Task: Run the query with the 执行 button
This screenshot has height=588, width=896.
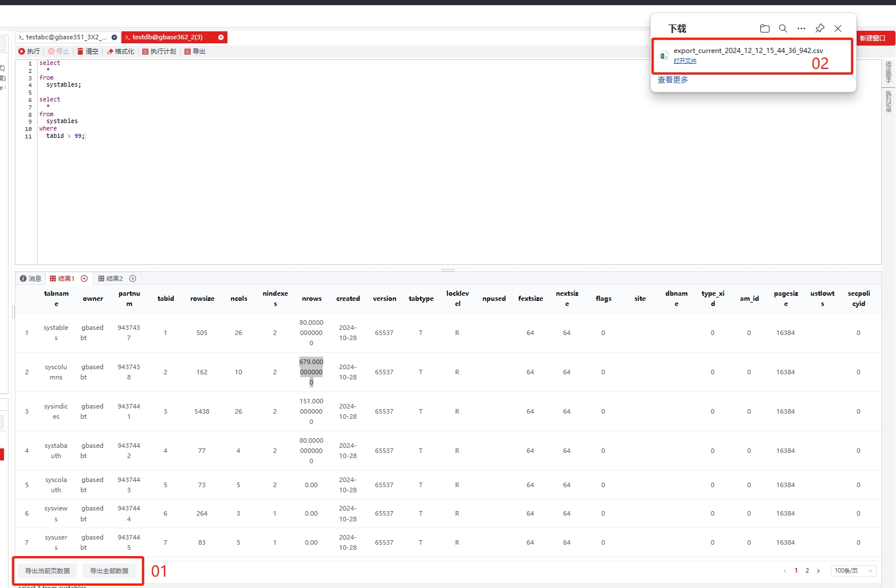Action: coord(29,51)
